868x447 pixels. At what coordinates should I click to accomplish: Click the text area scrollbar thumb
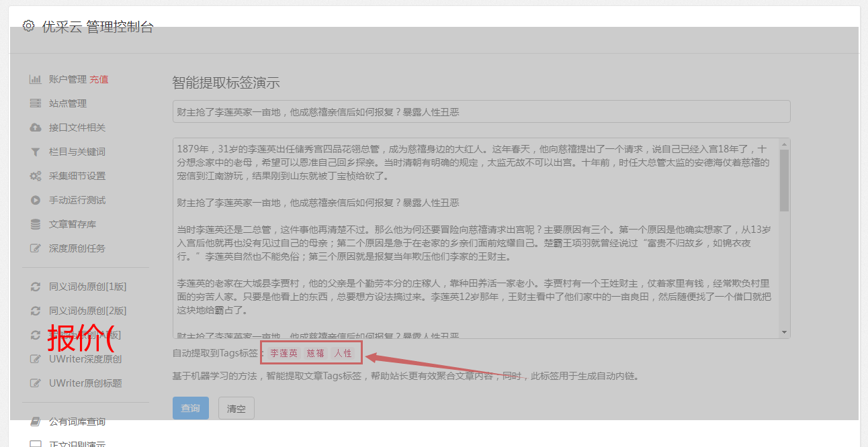point(784,180)
